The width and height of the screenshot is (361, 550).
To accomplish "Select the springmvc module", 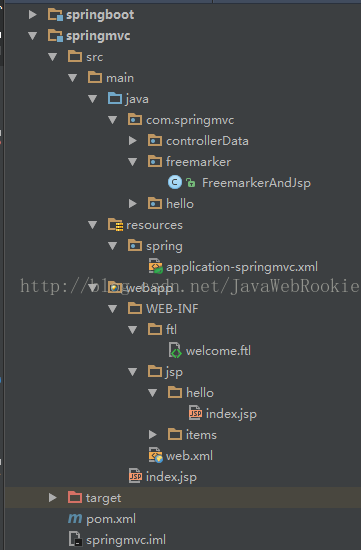I will click(98, 36).
